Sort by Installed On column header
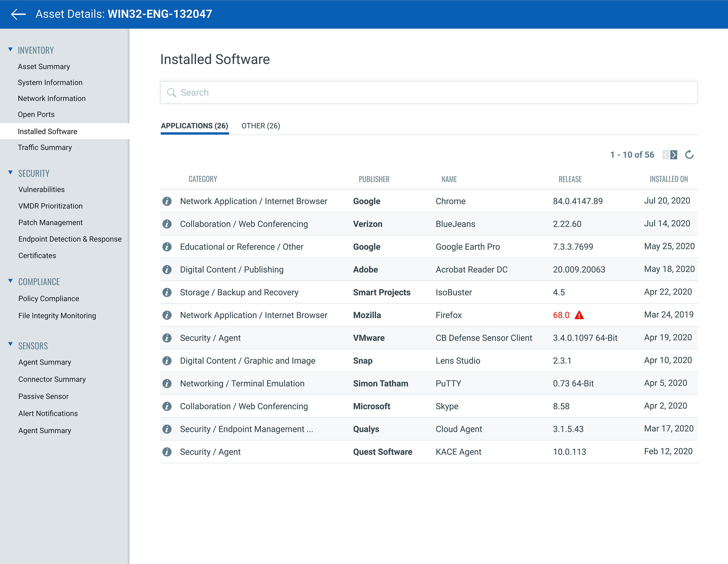 668,179
